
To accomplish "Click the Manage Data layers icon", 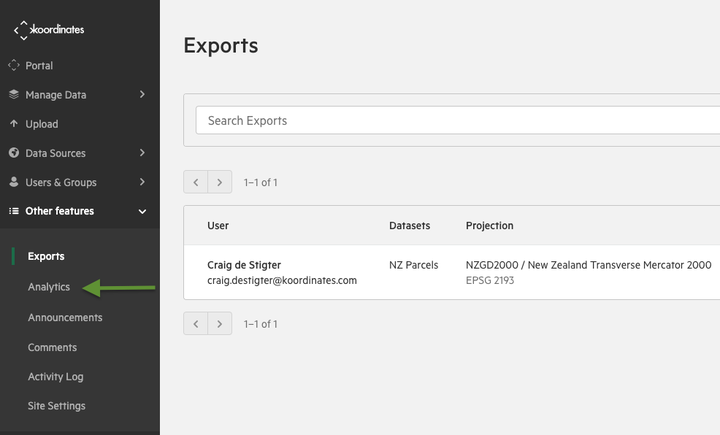I will [14, 94].
